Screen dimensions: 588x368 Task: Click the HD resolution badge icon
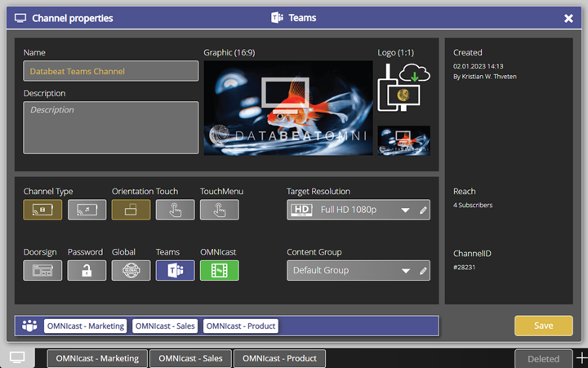(x=302, y=210)
